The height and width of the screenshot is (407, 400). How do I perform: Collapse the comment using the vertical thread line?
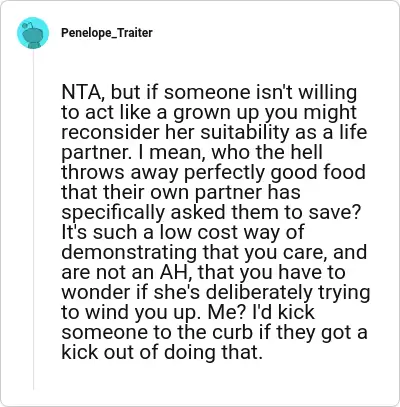tap(33, 220)
